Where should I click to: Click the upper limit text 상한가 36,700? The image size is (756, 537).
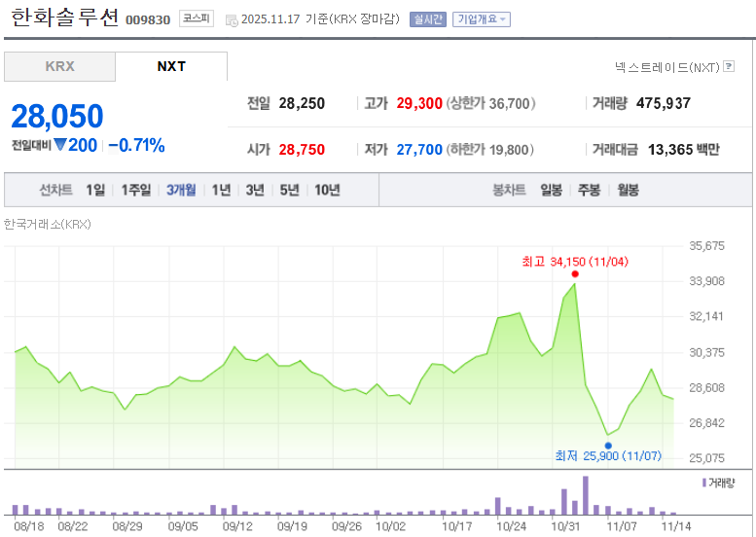[490, 103]
